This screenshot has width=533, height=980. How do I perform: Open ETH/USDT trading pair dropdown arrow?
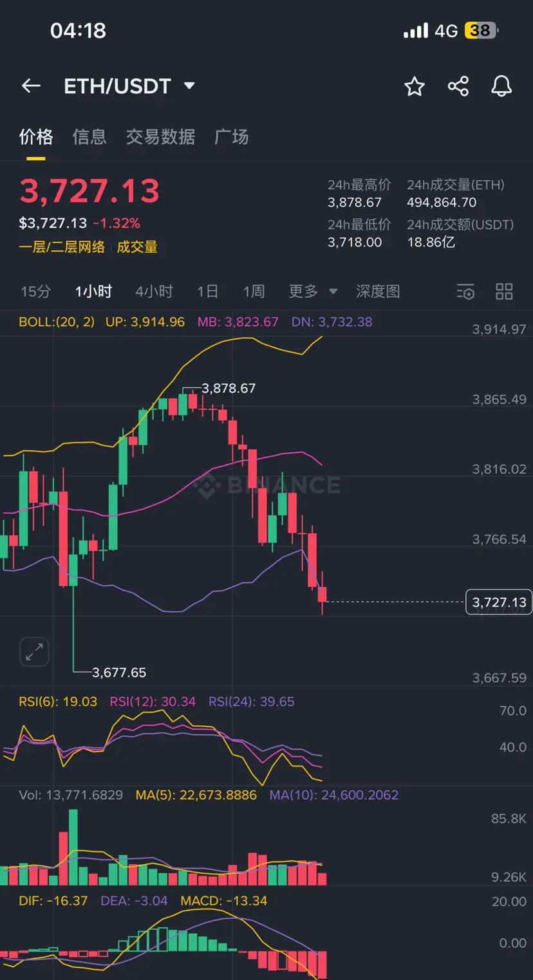[189, 86]
